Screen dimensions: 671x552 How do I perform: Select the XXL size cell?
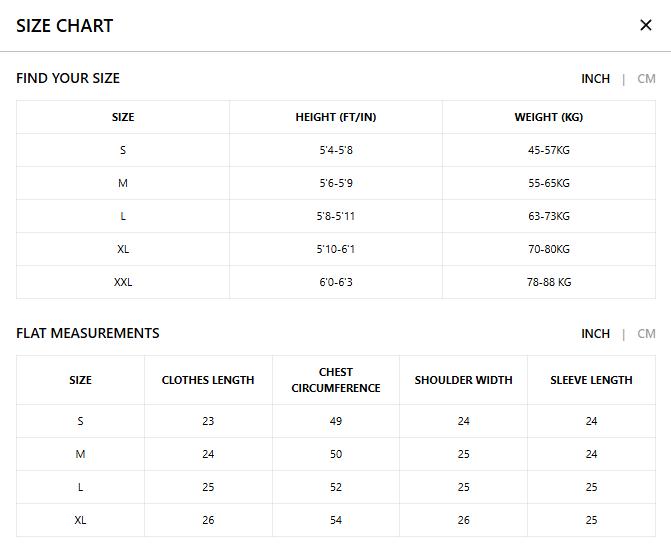pyautogui.click(x=123, y=282)
